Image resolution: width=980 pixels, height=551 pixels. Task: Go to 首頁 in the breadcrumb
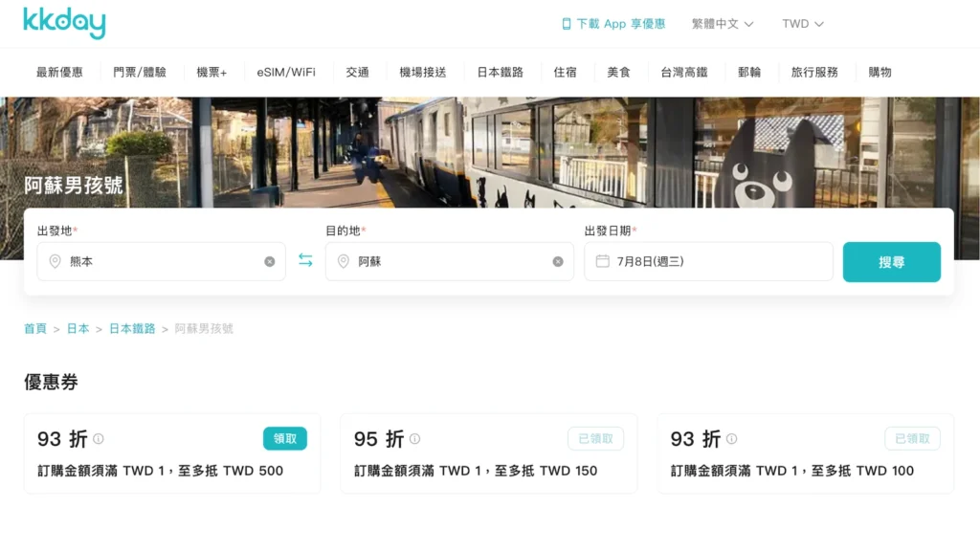(35, 329)
